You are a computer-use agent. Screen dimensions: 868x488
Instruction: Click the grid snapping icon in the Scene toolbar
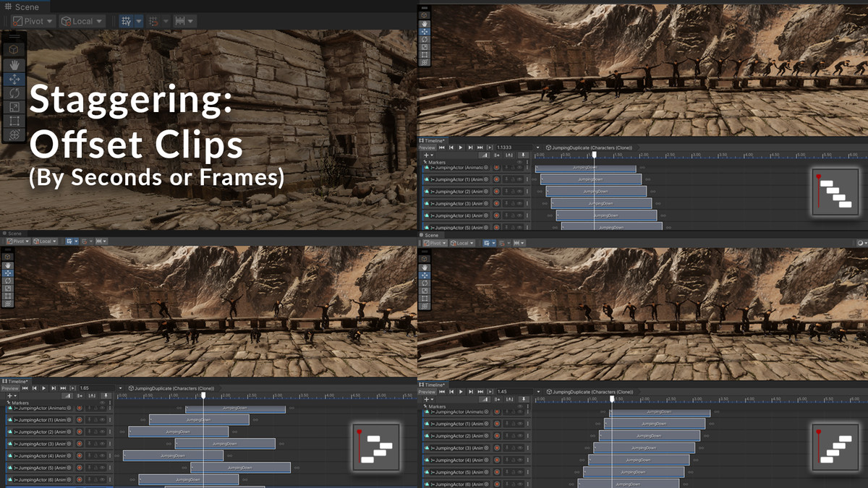click(x=127, y=21)
